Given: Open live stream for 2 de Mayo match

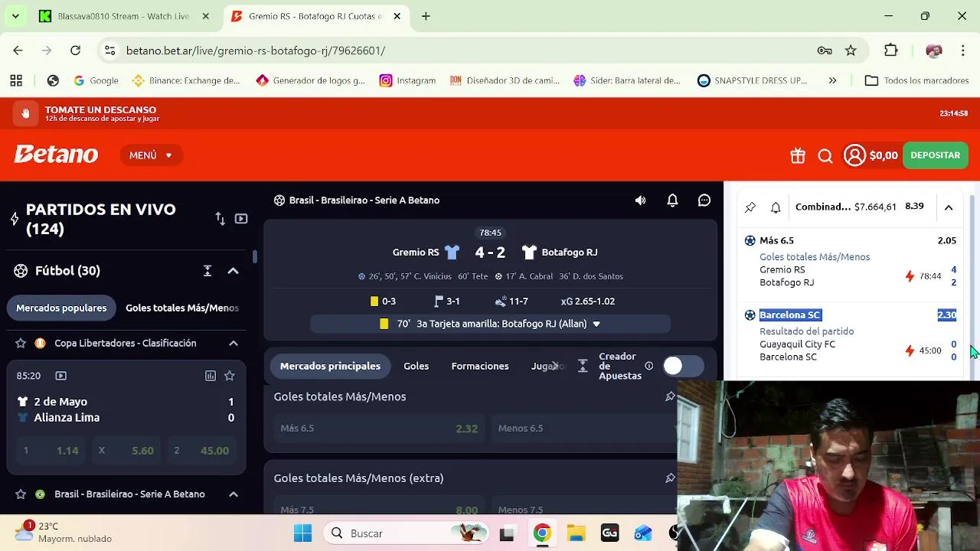Looking at the screenshot, I should [x=61, y=376].
